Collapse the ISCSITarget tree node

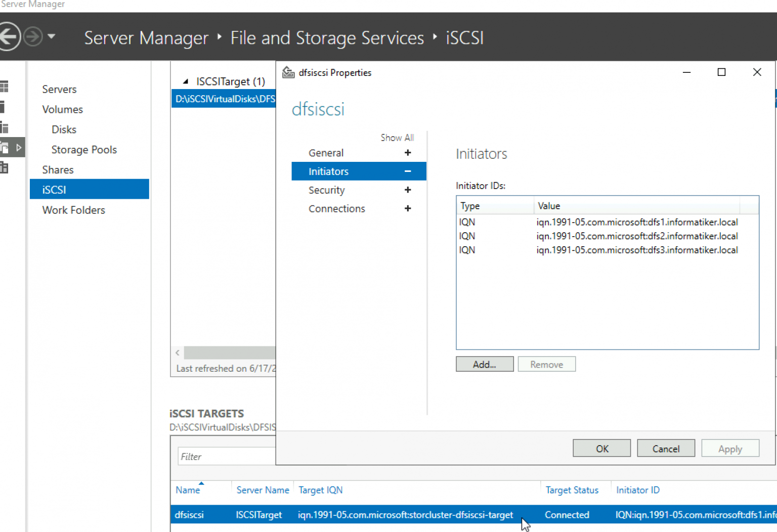point(186,81)
